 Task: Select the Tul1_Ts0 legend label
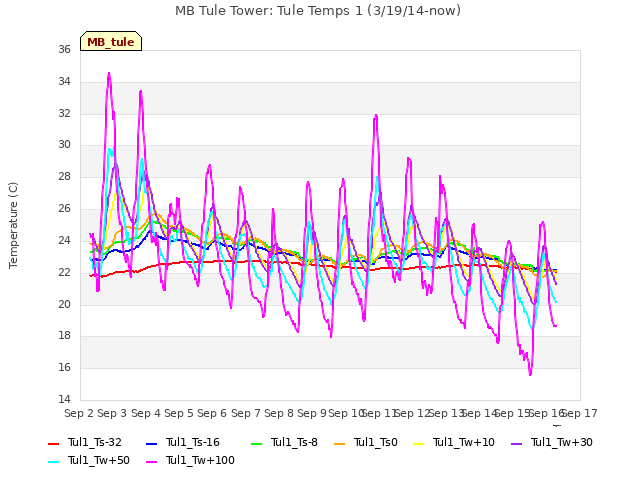click(x=376, y=442)
